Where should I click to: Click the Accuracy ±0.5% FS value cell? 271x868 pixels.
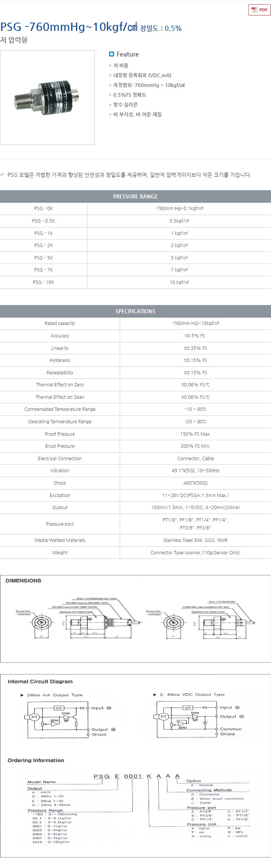(195, 336)
